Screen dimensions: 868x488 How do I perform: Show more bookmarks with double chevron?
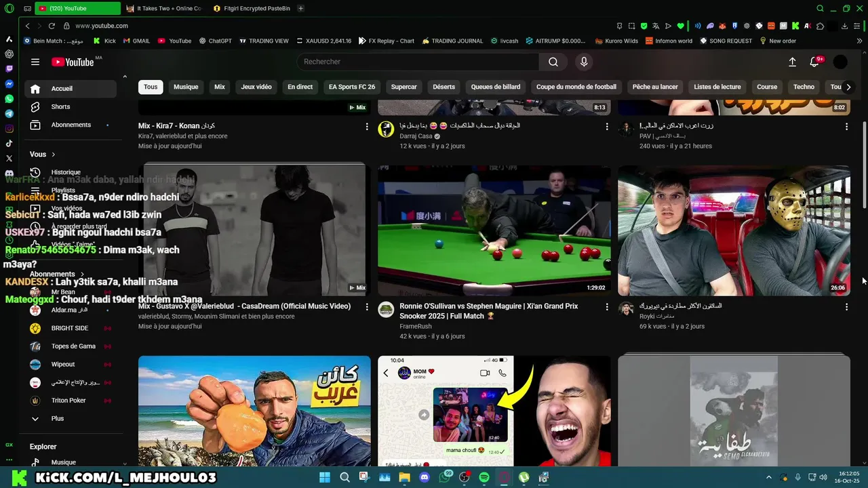click(x=860, y=41)
